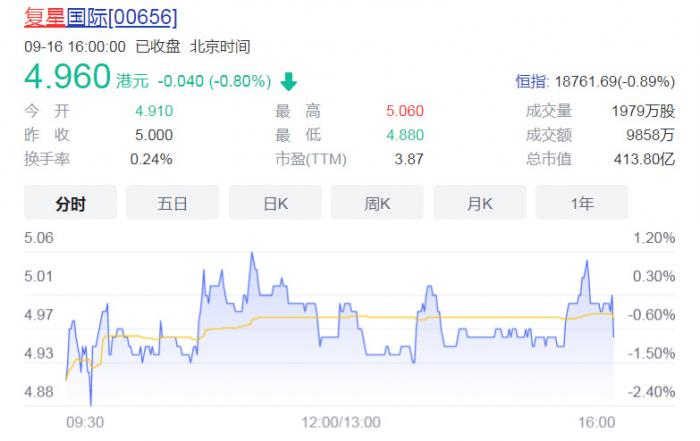This screenshot has height=441, width=700.
Task: Click the 最低 value 4.880
Action: 405,135
